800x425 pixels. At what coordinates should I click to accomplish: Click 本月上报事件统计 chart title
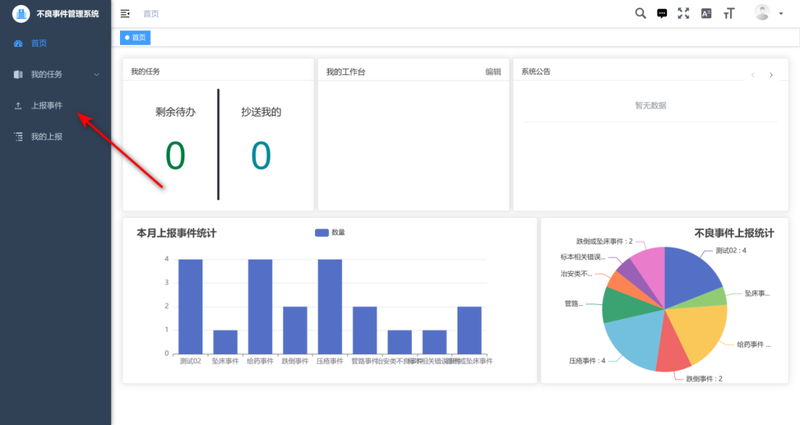tap(177, 233)
